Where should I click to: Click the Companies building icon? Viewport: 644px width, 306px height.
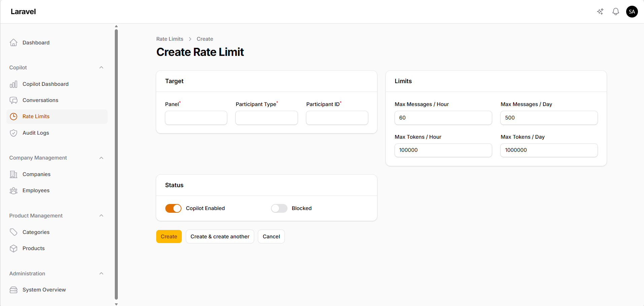(x=13, y=174)
